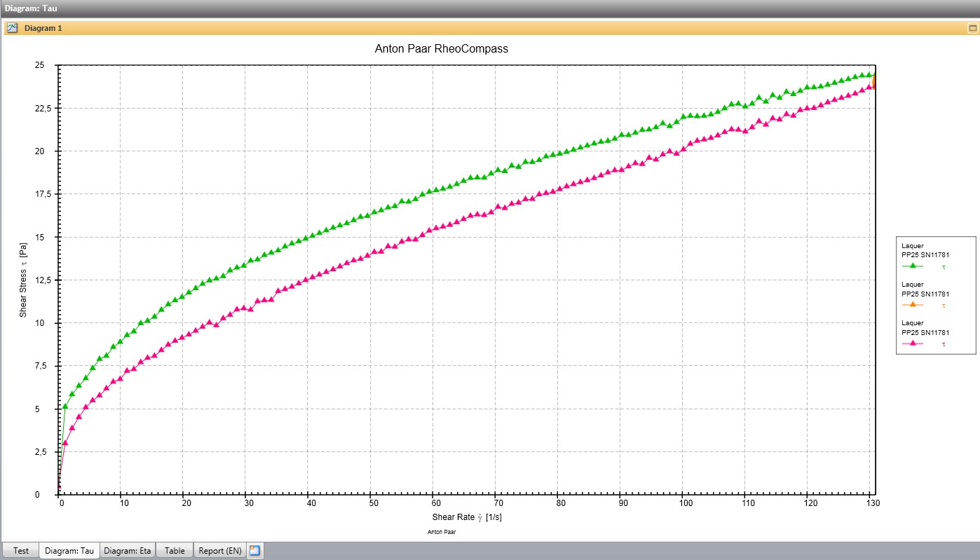Click the Diagram 1 panel header title

(x=43, y=28)
